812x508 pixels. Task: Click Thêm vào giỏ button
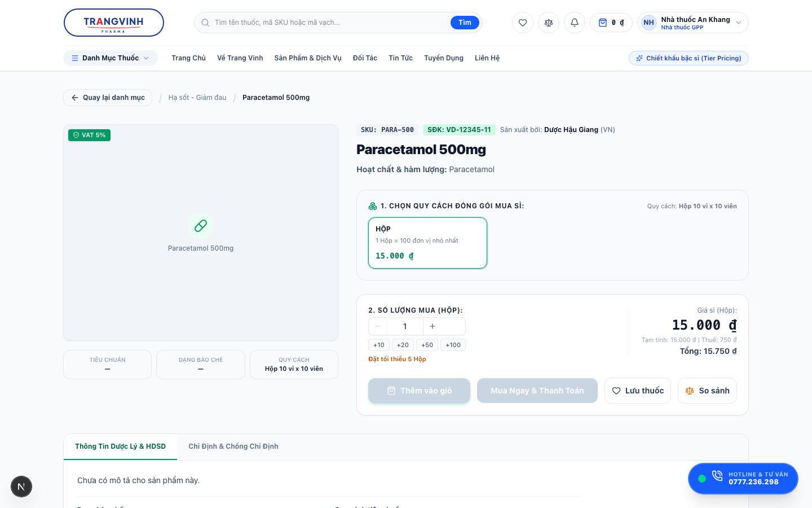(x=419, y=391)
